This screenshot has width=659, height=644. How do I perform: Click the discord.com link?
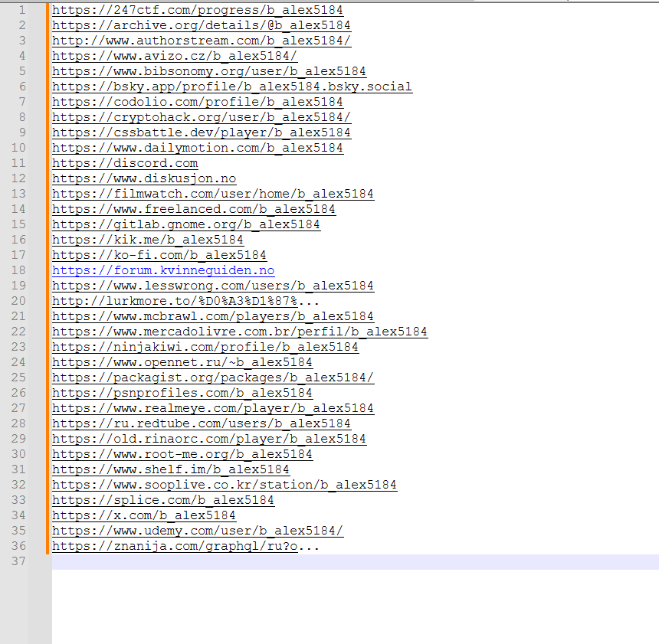pos(125,163)
